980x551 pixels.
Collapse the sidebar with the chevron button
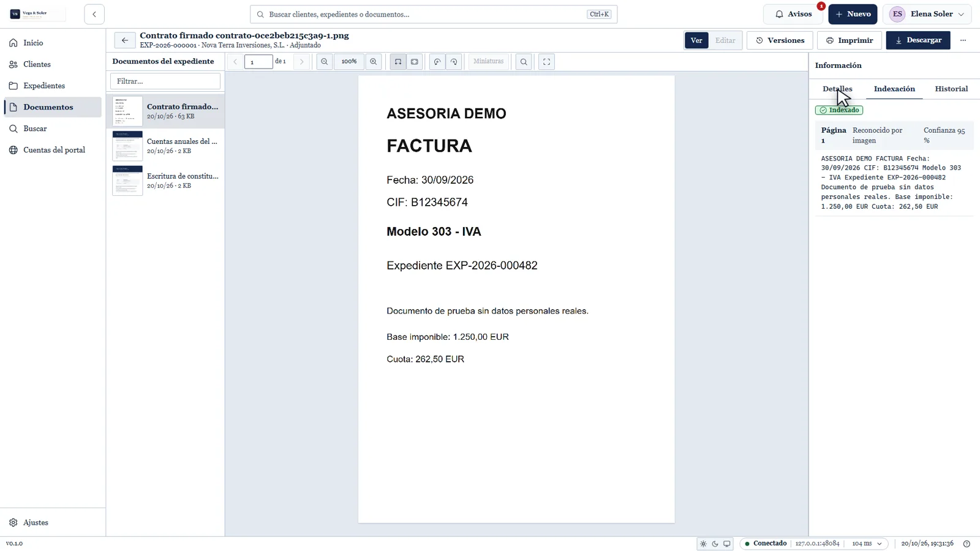pos(94,14)
